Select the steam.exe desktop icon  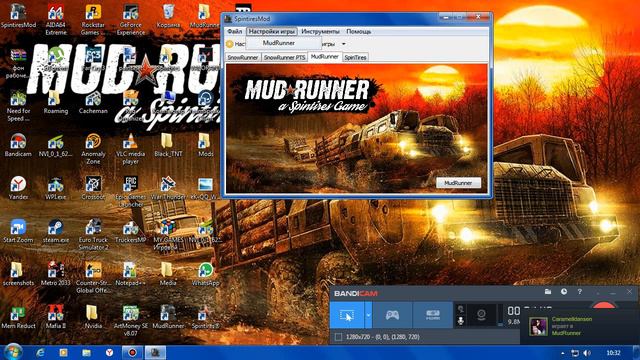pos(56,231)
